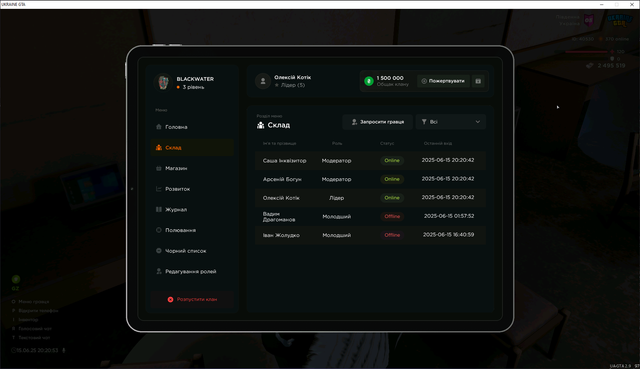This screenshot has height=369, width=640.
Task: Click the plus-circle icon in the Пожертвувати button
Action: tap(424, 81)
